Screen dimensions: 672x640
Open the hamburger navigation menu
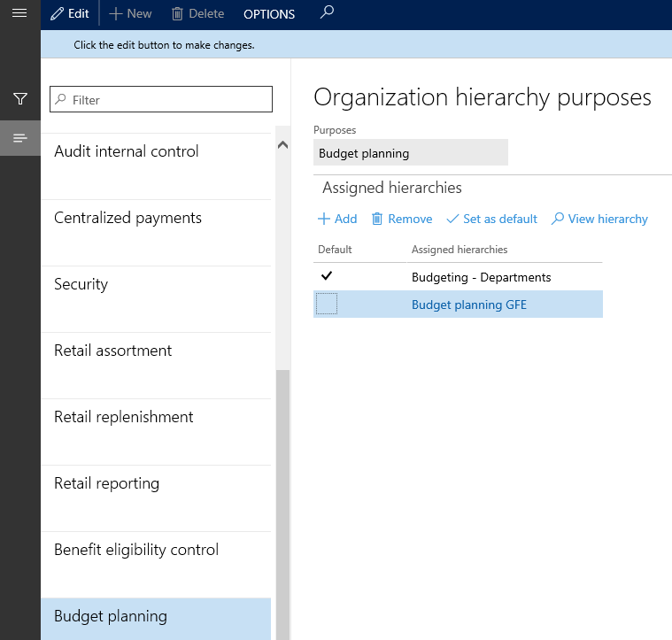click(19, 13)
